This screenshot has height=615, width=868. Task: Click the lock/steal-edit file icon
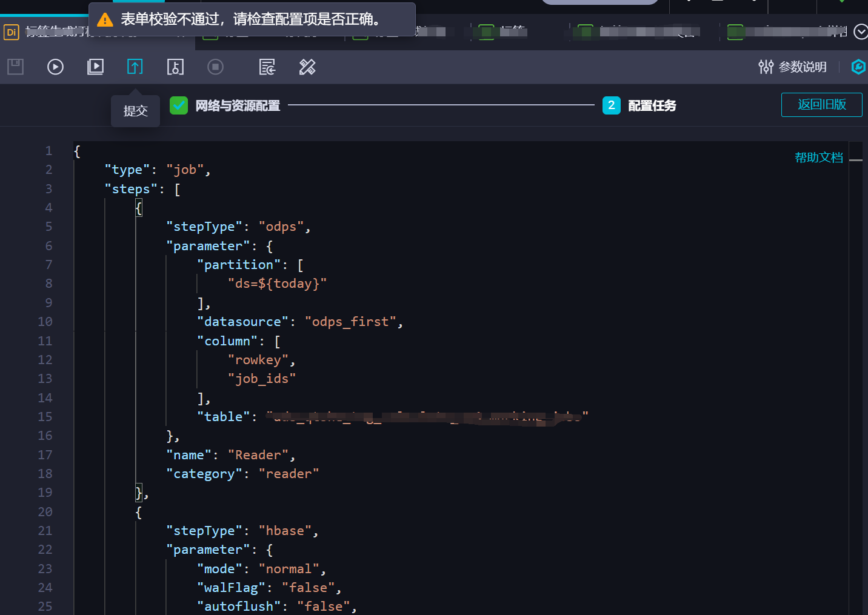click(x=175, y=67)
